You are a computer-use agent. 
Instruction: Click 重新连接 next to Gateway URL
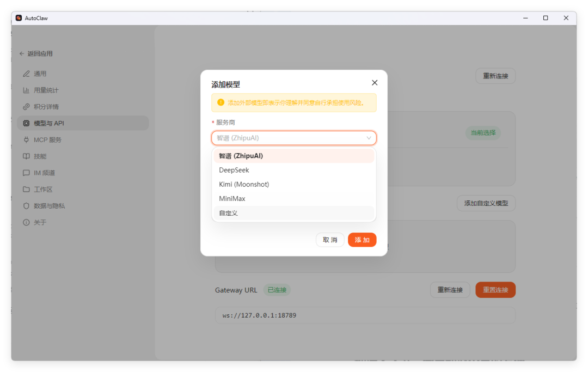click(x=450, y=290)
